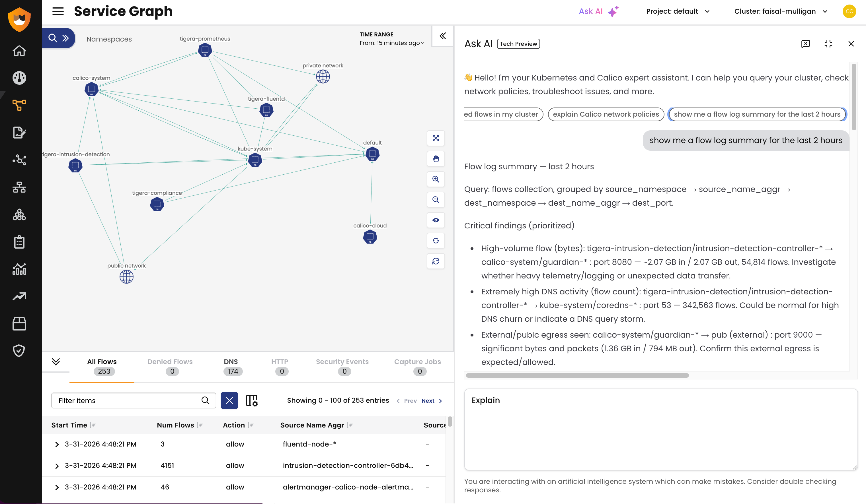The image size is (866, 504).
Task: Open the time range dropdown
Action: pos(392,43)
